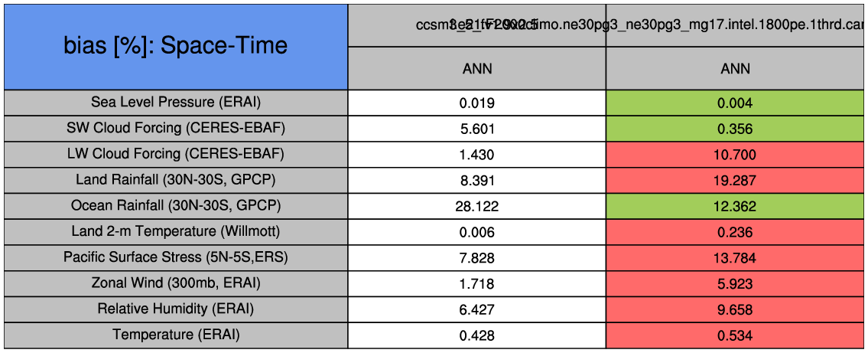
Task: Click the green 0.004 sea level pressure cell
Action: tap(735, 103)
